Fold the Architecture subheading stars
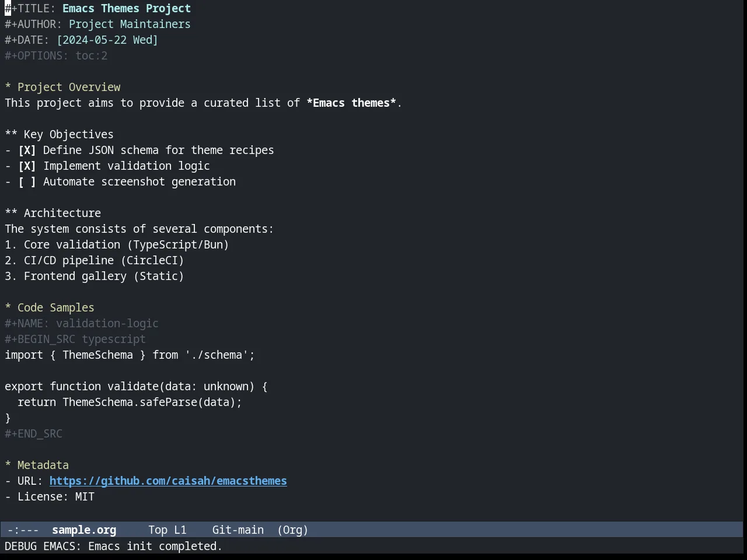The image size is (747, 560). [11, 213]
